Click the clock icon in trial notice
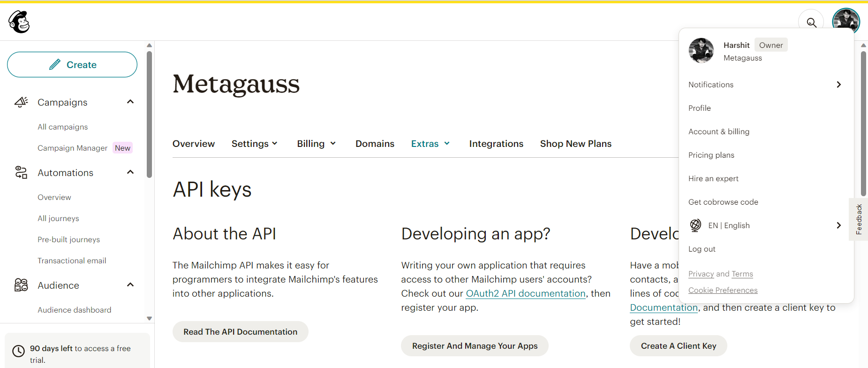 18,351
